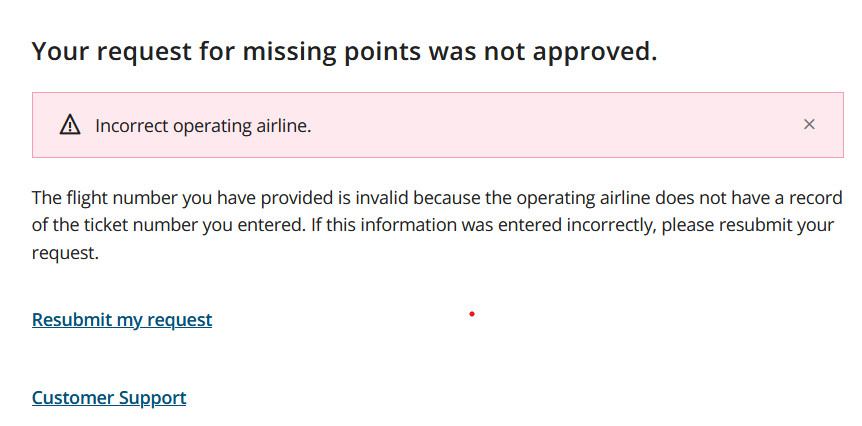The image size is (862, 426).
Task: Click the warning triangle icon
Action: 69,125
